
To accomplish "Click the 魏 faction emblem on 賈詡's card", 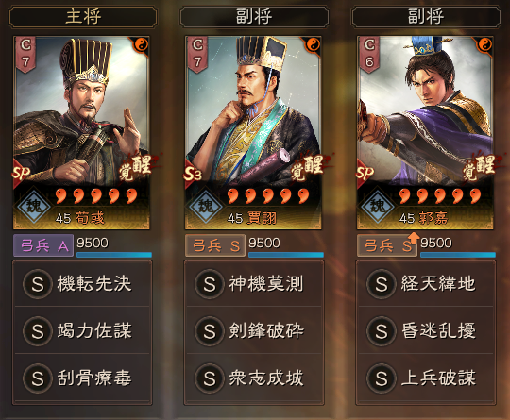I will coord(206,206).
